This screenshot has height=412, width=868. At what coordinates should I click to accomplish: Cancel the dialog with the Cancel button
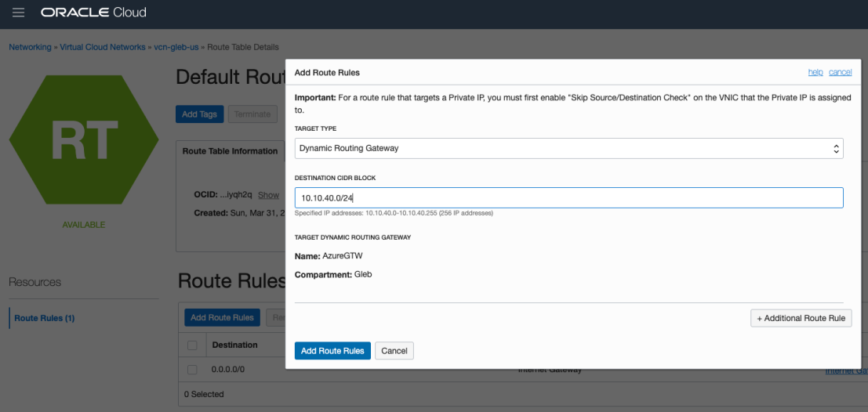pyautogui.click(x=394, y=351)
